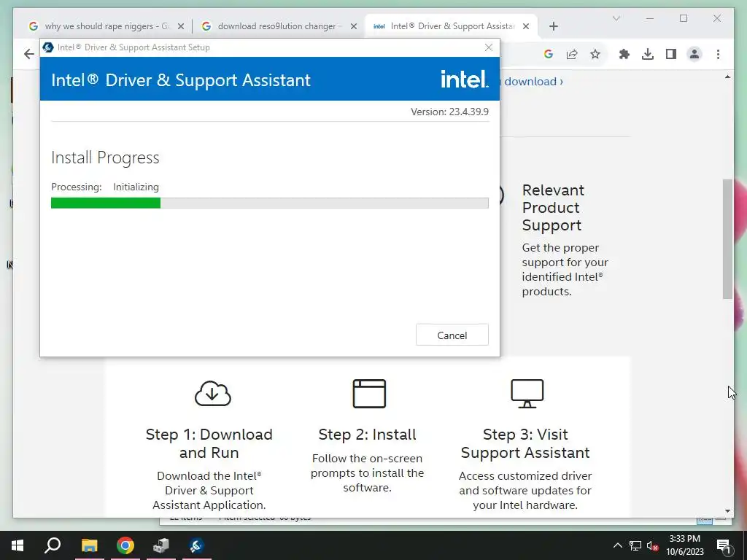This screenshot has width=747, height=560.
Task: Click the network icon in the system tray
Action: (x=635, y=545)
